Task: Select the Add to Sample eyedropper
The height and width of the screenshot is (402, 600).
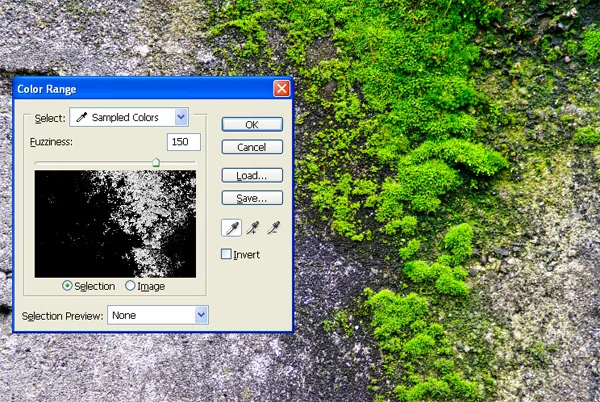Action: point(253,228)
